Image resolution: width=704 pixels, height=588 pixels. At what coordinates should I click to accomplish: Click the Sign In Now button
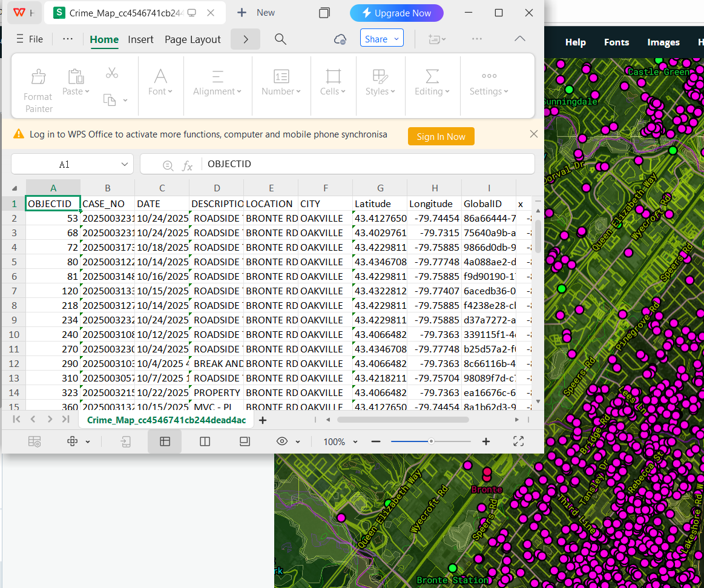click(441, 136)
